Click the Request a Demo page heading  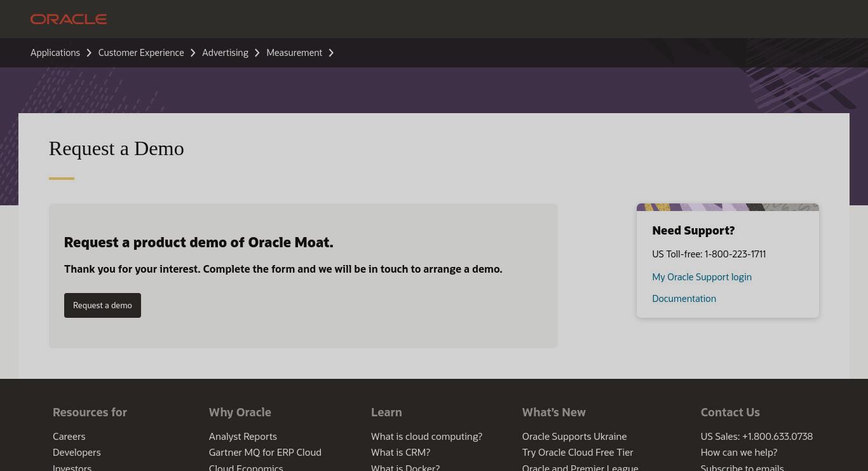(116, 148)
